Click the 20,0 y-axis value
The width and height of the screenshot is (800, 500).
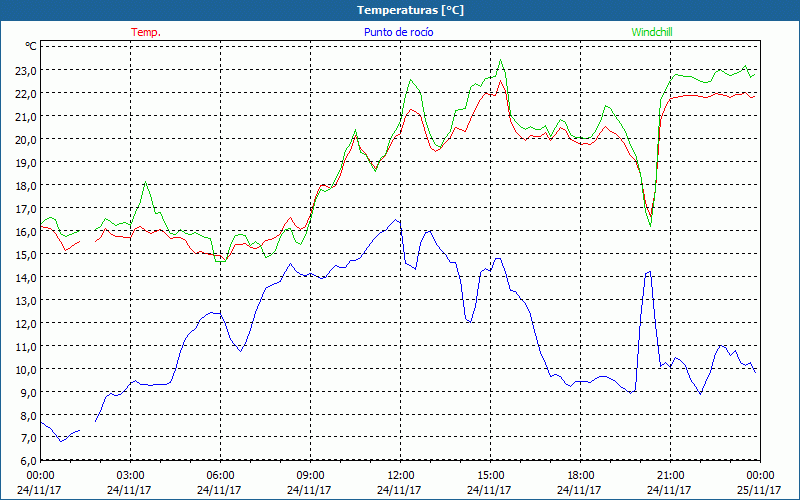tap(26, 139)
